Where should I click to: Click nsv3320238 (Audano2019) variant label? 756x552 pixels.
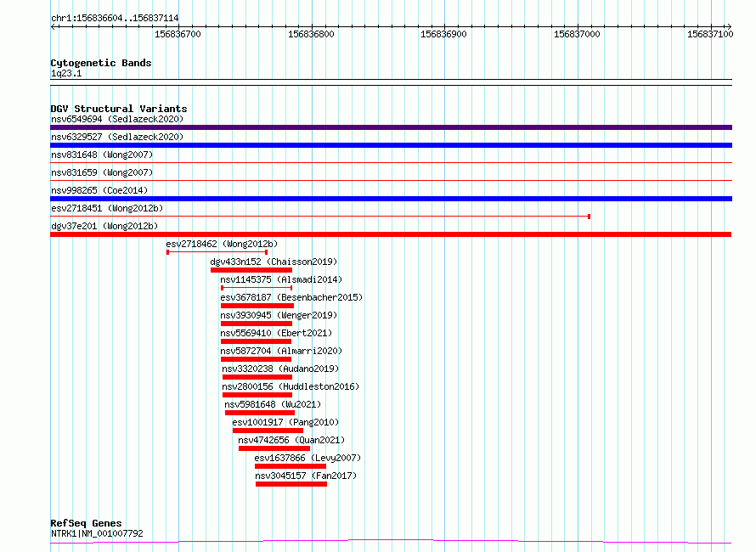tap(280, 369)
